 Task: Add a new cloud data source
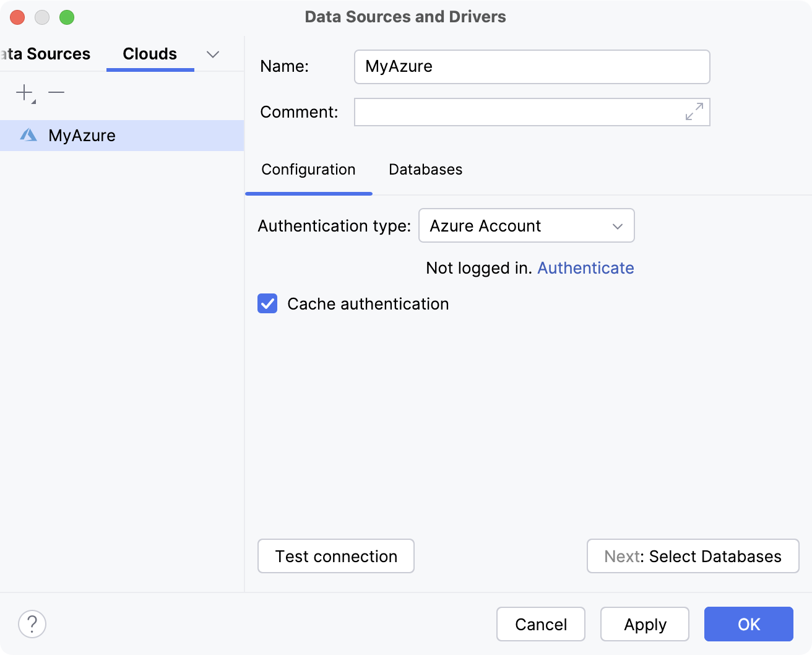coord(23,93)
